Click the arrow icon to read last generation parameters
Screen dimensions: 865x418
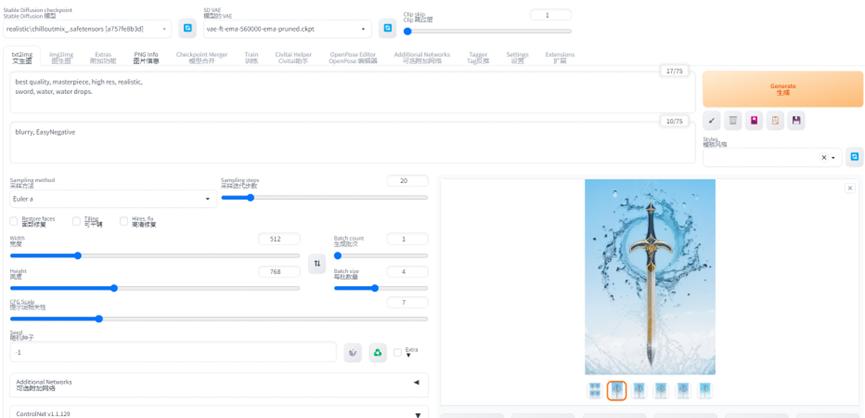point(712,120)
